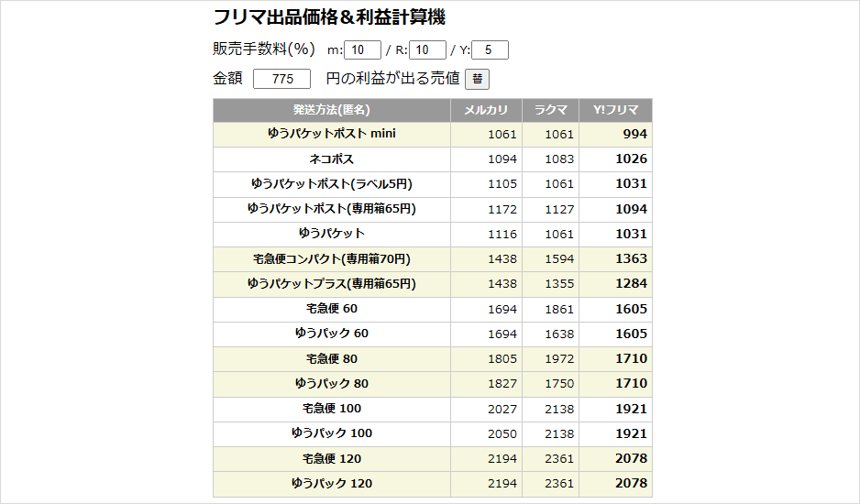The width and height of the screenshot is (860, 504).
Task: Click the ラクマ column header
Action: pos(550,110)
